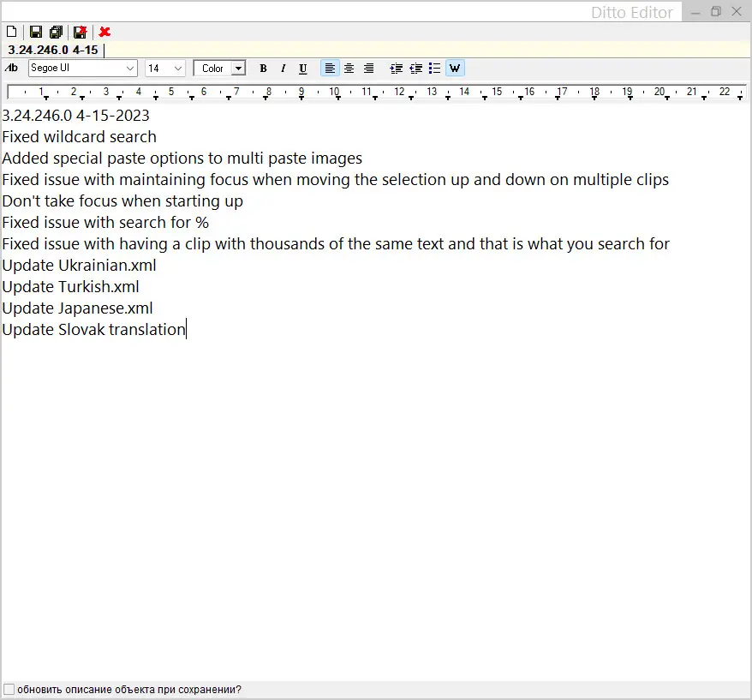752x700 pixels.
Task: Center align text
Action: pos(349,69)
